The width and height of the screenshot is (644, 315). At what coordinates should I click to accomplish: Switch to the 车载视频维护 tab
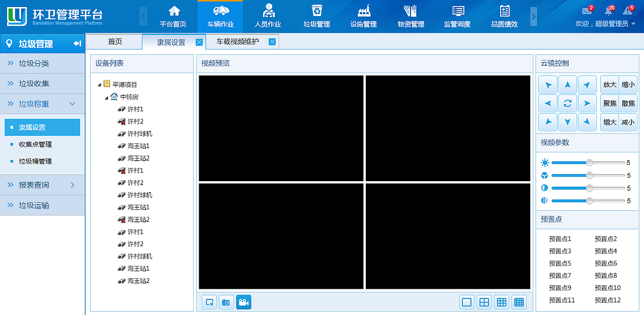point(238,42)
